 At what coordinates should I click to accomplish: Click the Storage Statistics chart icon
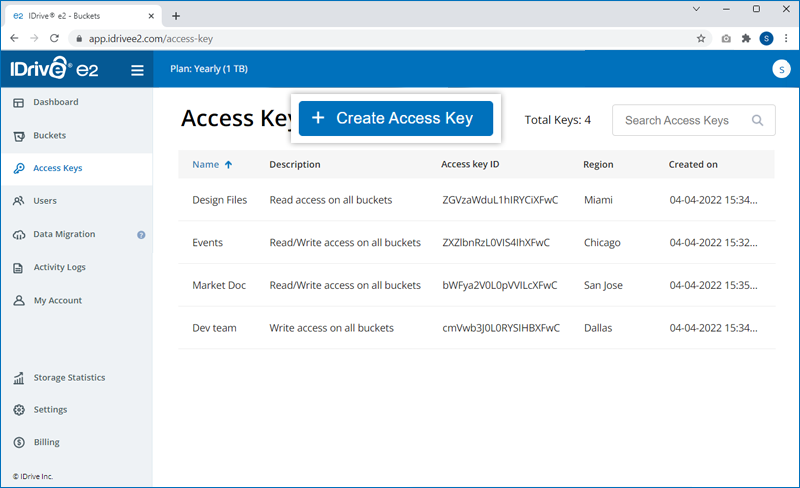tap(19, 378)
